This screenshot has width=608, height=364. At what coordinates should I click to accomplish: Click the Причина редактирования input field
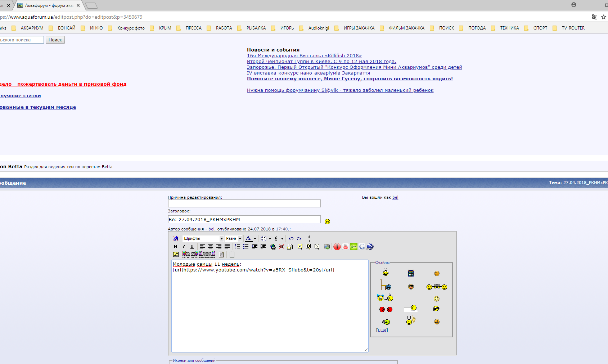244,203
